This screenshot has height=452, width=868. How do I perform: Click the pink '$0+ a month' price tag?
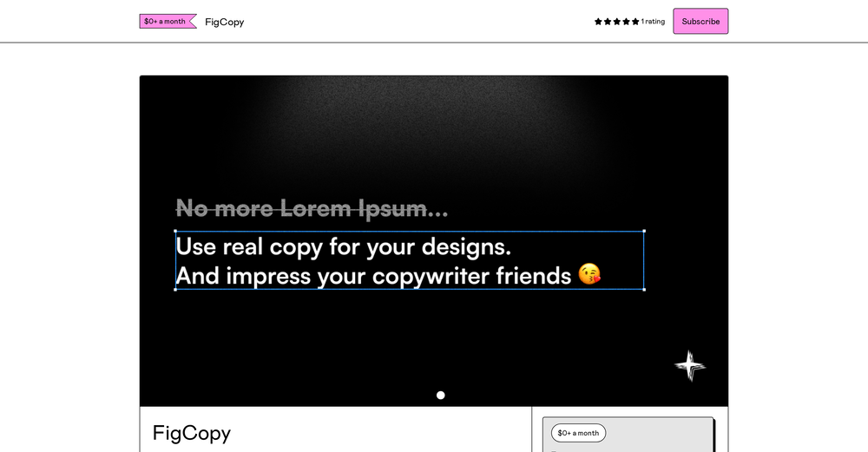point(168,21)
